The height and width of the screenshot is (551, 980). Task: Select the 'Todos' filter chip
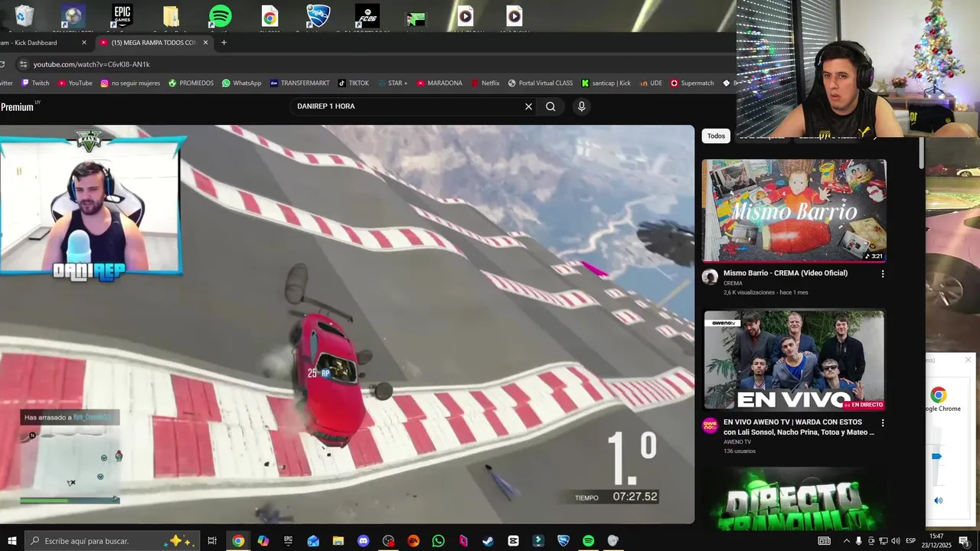[716, 136]
